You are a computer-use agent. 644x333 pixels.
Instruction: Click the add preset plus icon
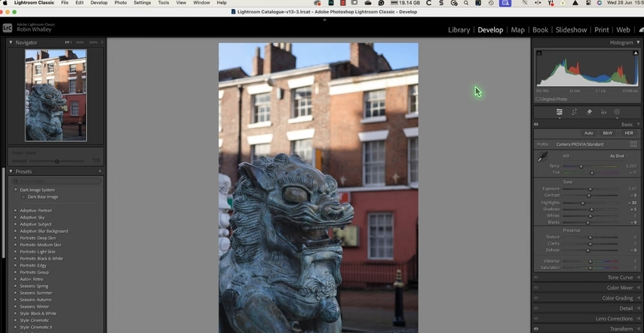(100, 171)
